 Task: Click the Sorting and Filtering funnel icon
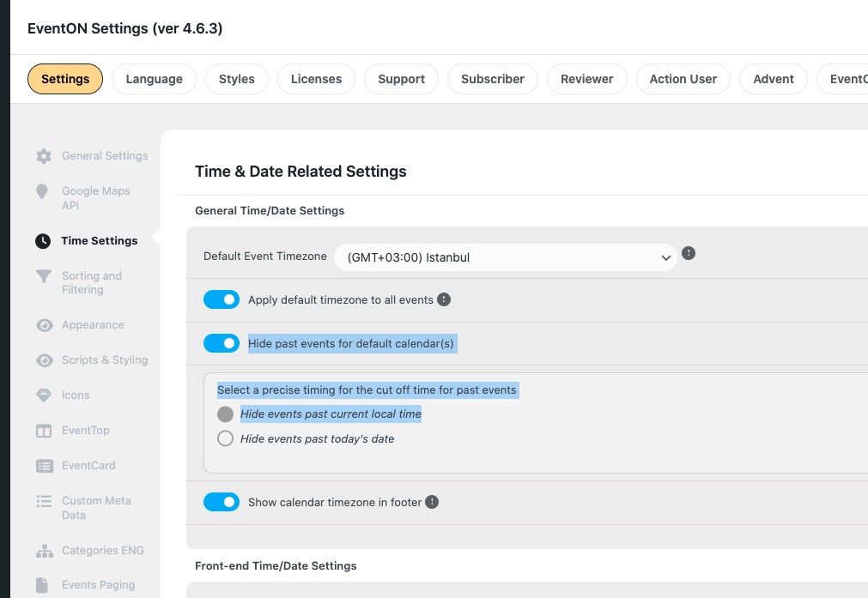click(44, 276)
